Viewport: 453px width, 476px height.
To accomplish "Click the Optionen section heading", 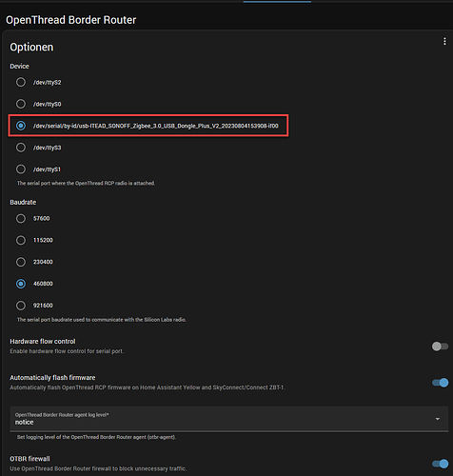I will coord(31,47).
